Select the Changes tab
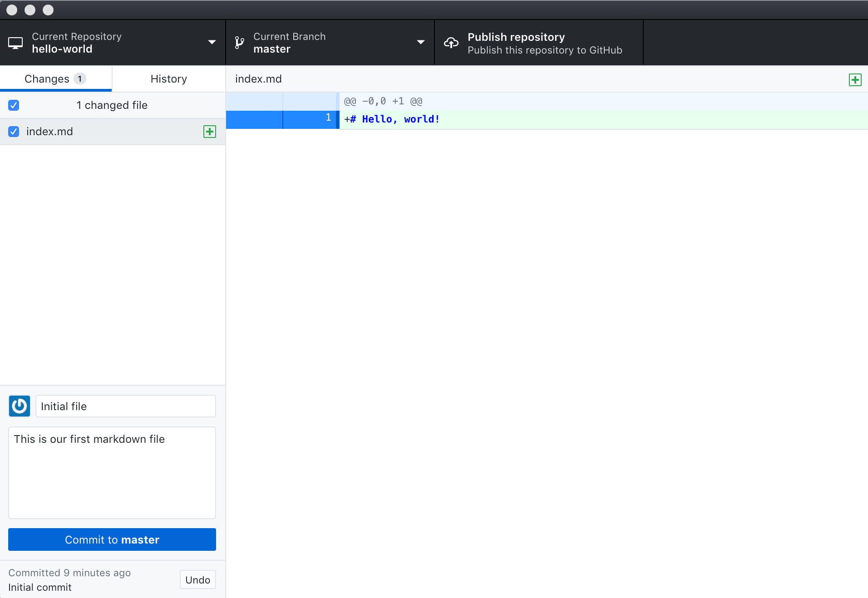The image size is (868, 598). [47, 78]
